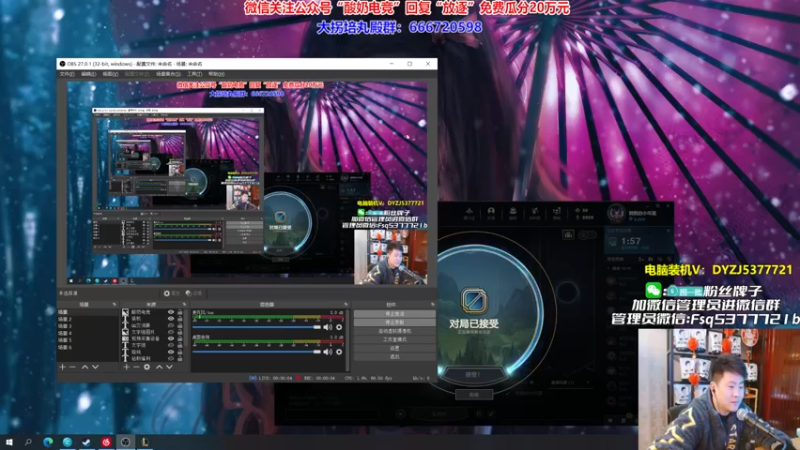Toggle lock icon of the last source

[x=180, y=358]
